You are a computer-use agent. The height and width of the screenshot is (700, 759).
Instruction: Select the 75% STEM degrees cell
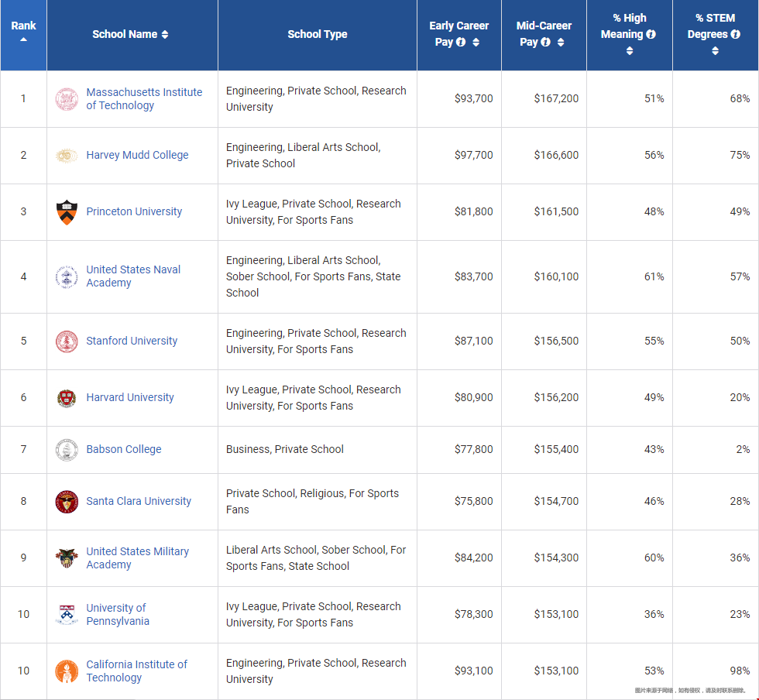[x=716, y=156]
